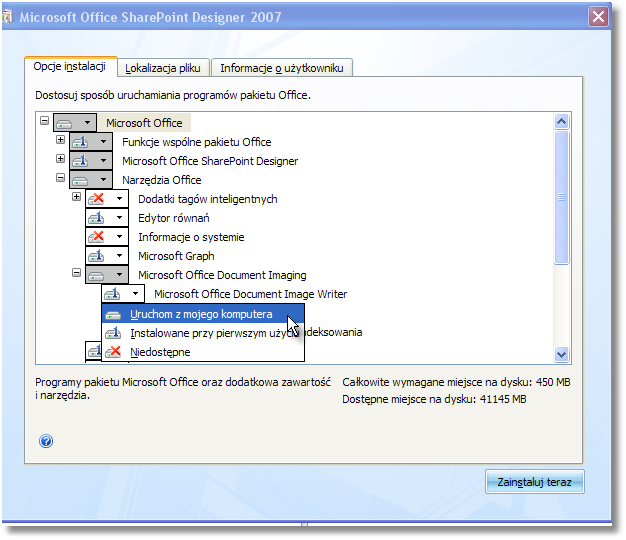The width and height of the screenshot is (626, 540).
Task: Select Microsoft Office Document Imaging label
Action: pyautogui.click(x=222, y=275)
